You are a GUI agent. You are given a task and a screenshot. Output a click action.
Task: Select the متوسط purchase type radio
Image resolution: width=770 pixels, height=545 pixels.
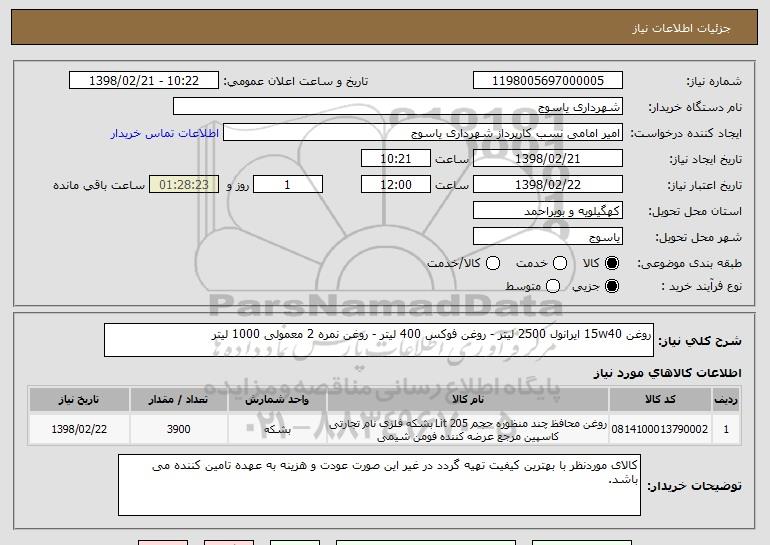[x=553, y=286]
